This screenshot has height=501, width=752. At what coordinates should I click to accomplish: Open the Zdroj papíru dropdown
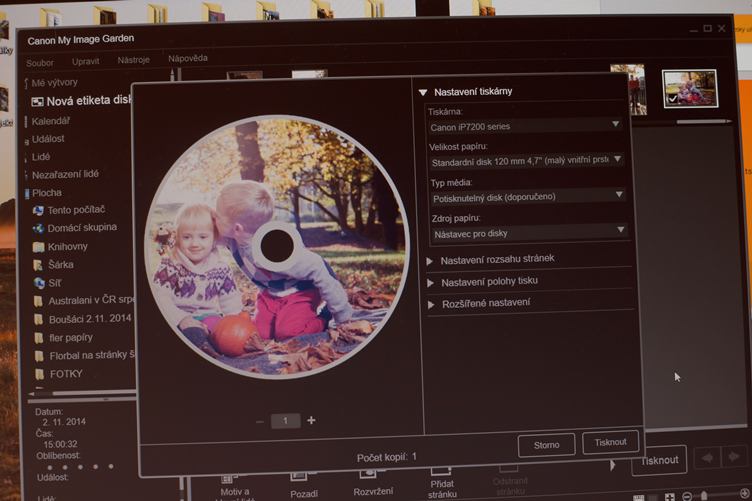(529, 233)
